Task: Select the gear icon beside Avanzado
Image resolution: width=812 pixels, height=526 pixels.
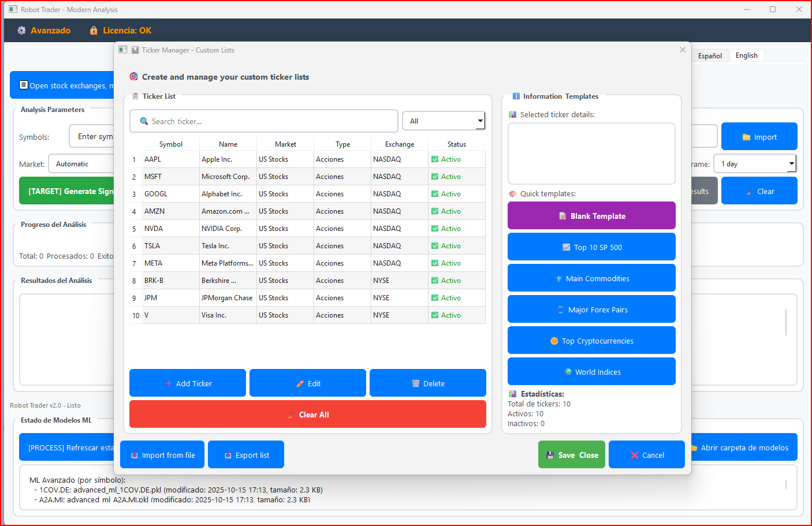Action: (21, 30)
